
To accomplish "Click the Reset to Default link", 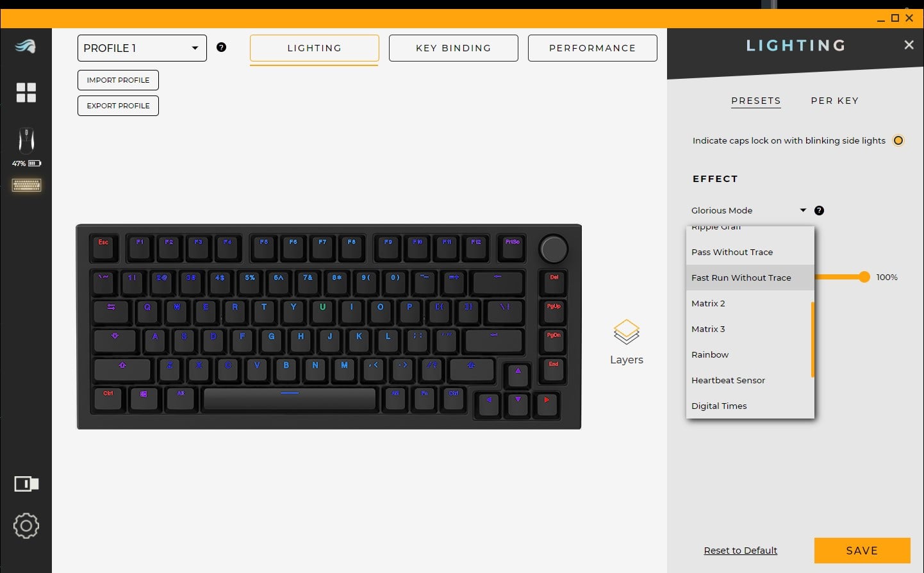I will click(x=740, y=551).
